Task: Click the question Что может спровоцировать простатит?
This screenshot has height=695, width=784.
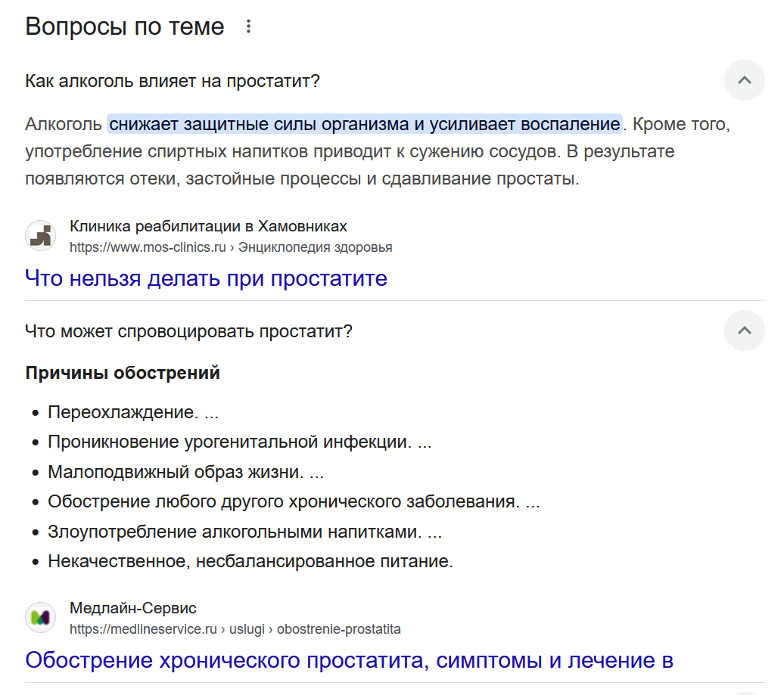Action: [188, 331]
